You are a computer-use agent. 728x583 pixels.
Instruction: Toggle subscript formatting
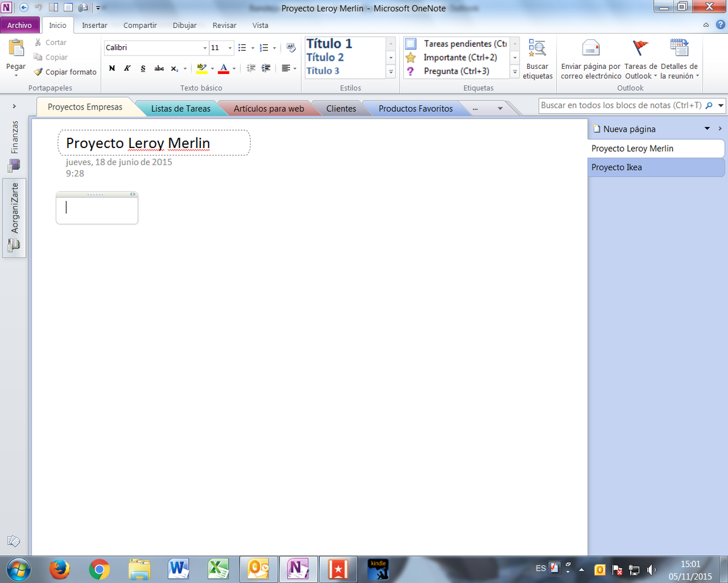[x=174, y=68]
